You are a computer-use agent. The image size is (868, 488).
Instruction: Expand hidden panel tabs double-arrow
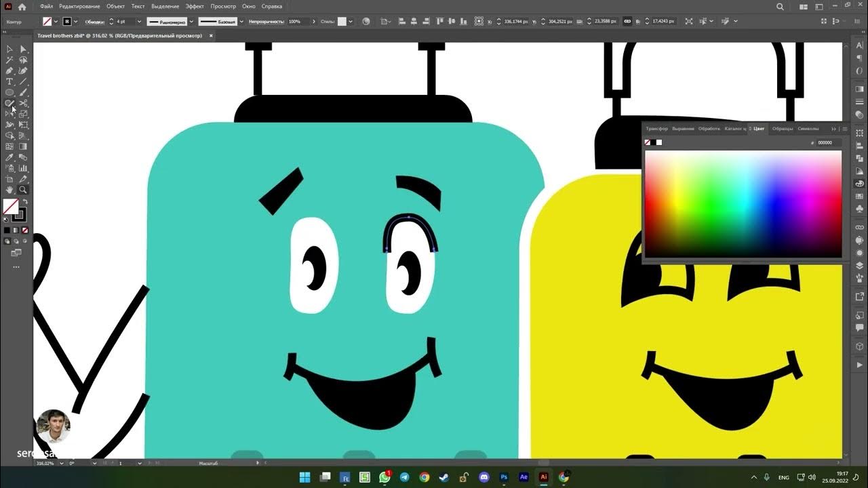point(833,129)
